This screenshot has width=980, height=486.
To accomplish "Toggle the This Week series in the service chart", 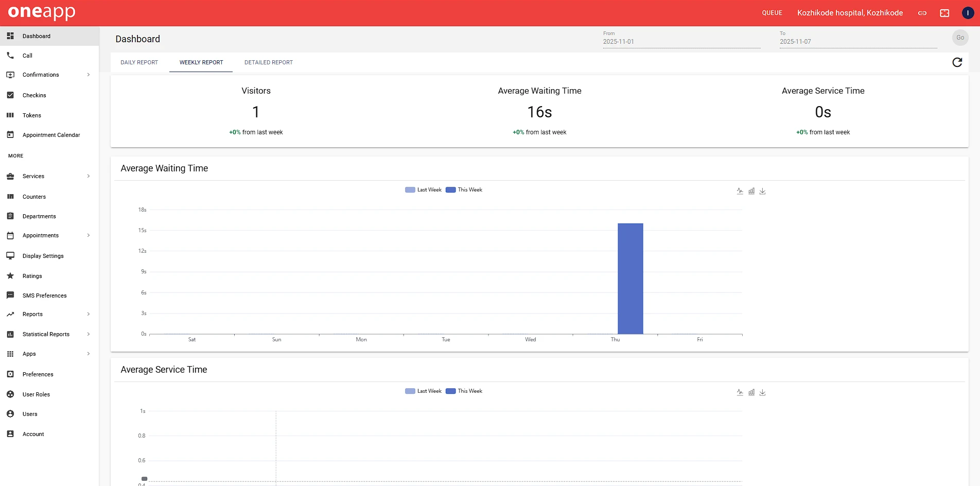I will (463, 391).
